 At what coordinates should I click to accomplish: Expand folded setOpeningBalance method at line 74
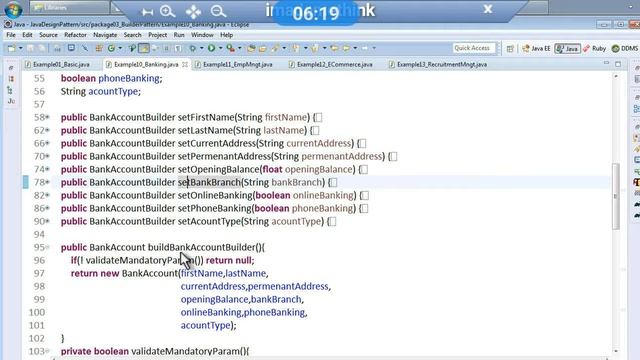point(47,169)
